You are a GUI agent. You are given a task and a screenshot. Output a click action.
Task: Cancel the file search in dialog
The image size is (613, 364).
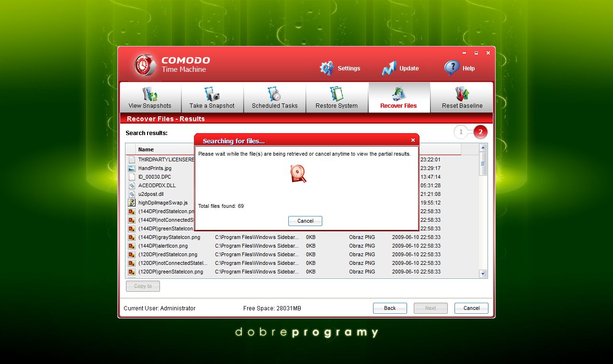click(305, 221)
